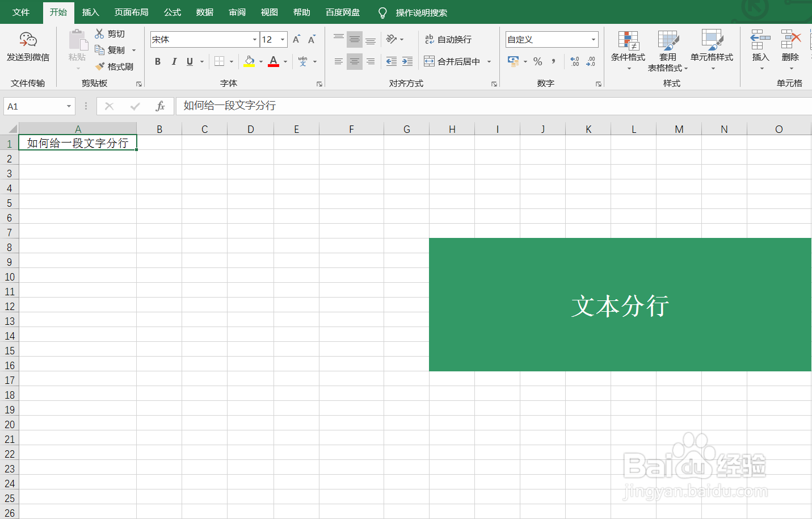812x519 pixels.
Task: Click the accounting number format icon
Action: pyautogui.click(x=514, y=61)
